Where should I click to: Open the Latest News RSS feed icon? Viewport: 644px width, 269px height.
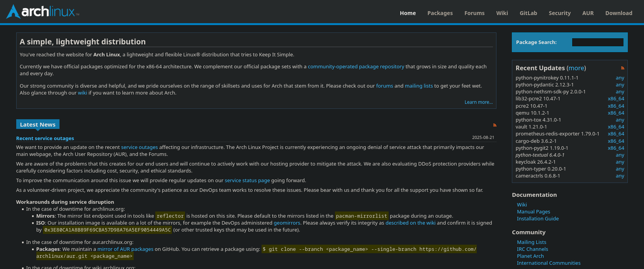tap(494, 125)
